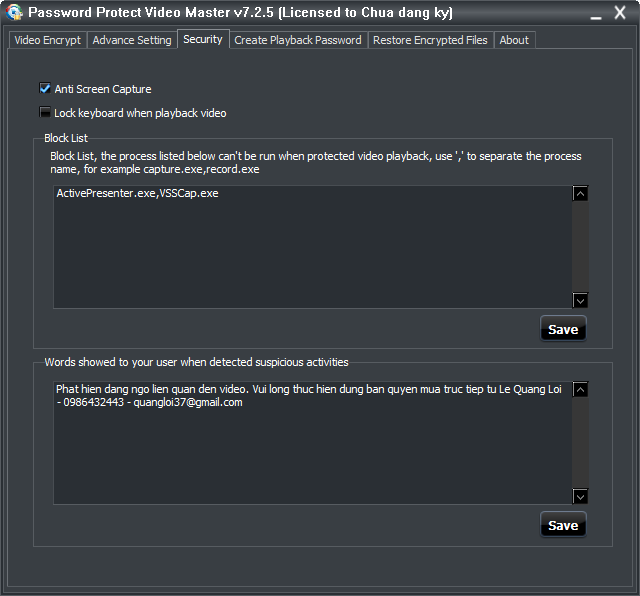Click the Block List scrollbar track

point(580,247)
